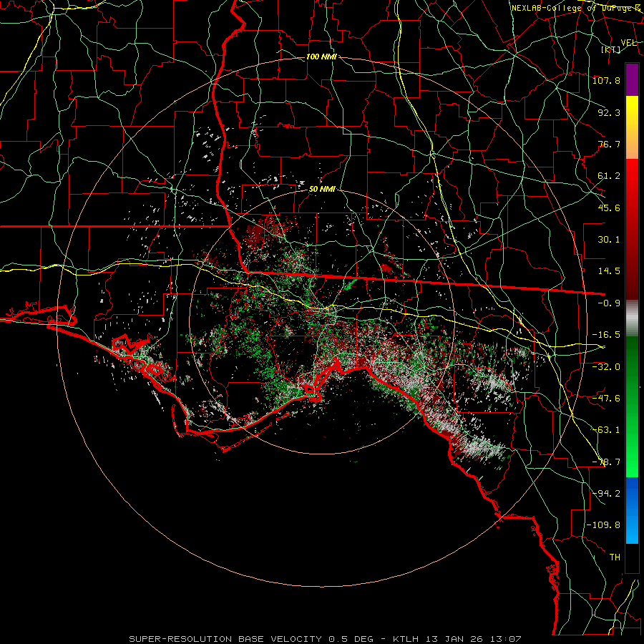Click the 30.1 scale value
This screenshot has width=644, height=644.
[609, 240]
